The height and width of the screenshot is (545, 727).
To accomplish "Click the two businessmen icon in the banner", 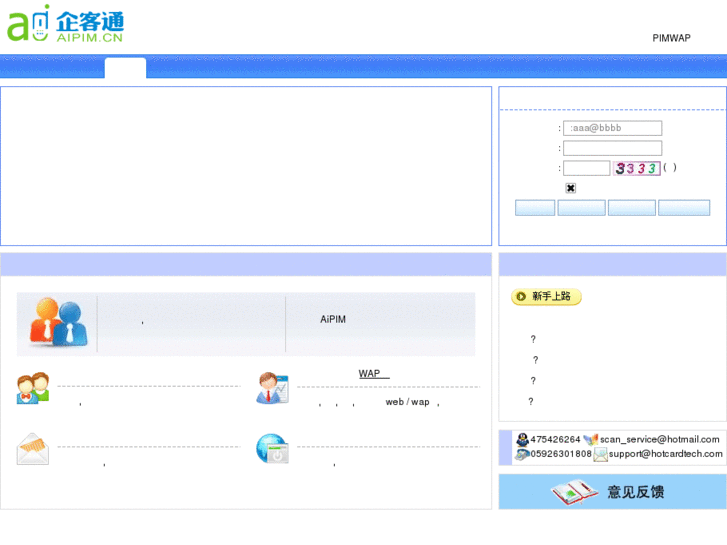I will [58, 323].
